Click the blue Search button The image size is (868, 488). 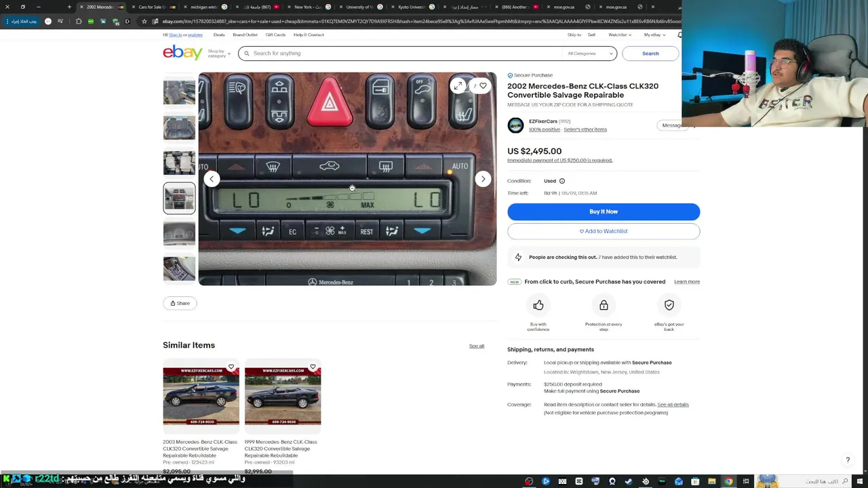pyautogui.click(x=650, y=54)
